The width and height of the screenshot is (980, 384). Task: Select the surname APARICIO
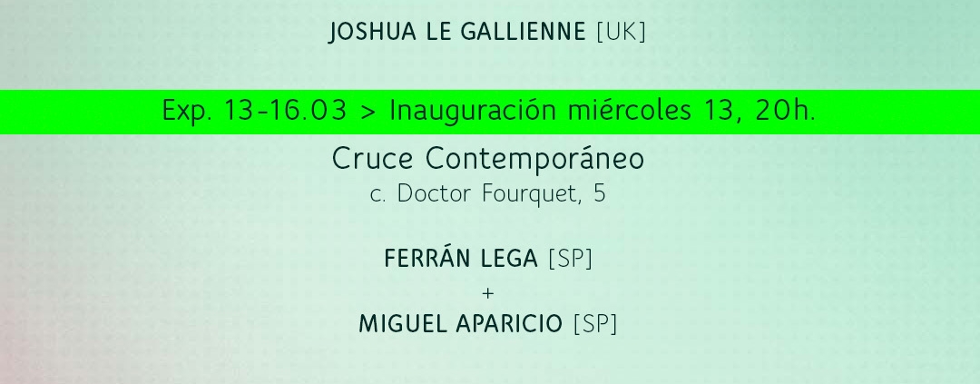click(509, 325)
